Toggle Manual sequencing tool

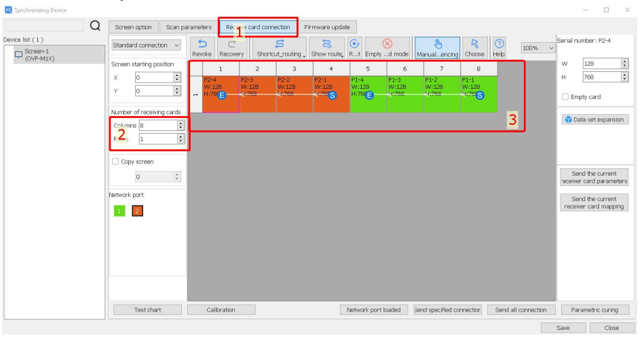point(438,48)
